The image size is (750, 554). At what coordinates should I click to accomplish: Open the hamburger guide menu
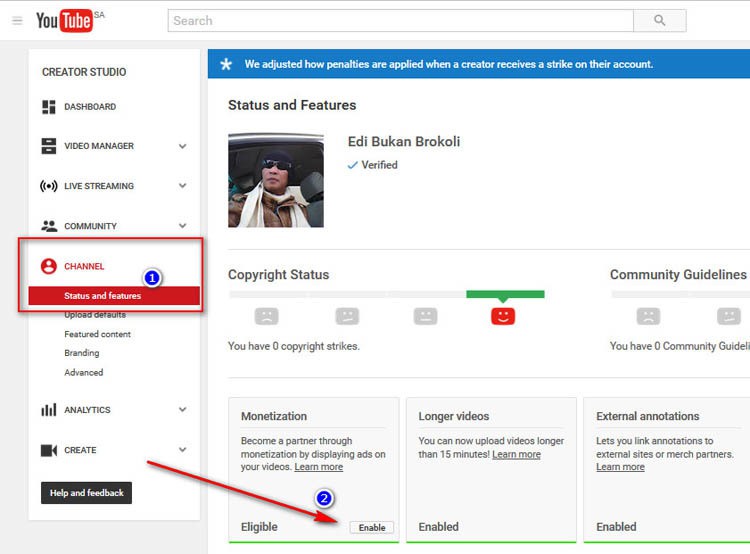click(17, 21)
